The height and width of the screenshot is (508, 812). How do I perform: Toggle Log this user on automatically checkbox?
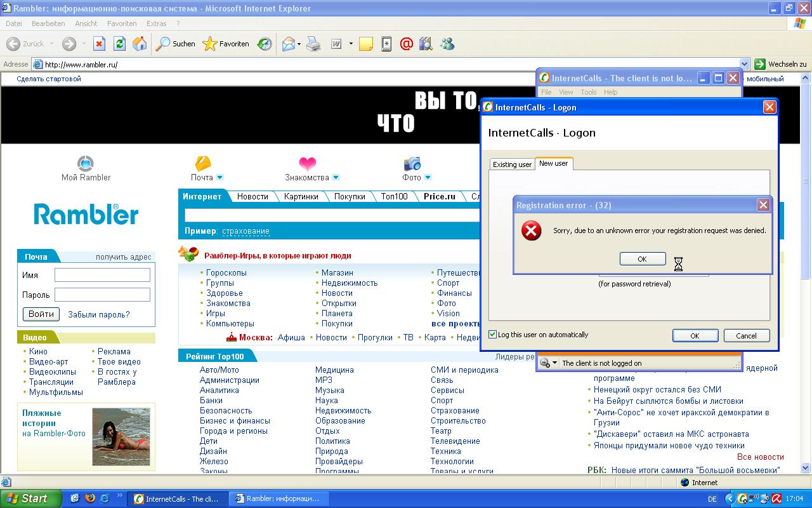(493, 335)
